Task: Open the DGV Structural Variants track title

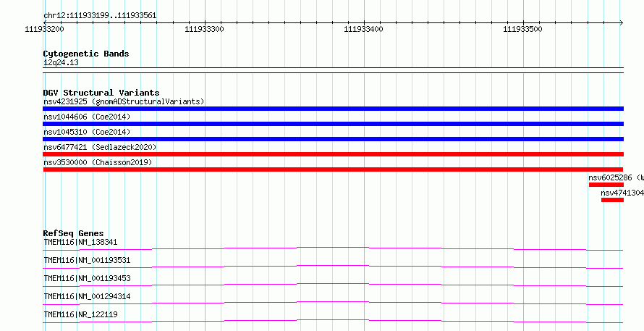Action: click(101, 93)
